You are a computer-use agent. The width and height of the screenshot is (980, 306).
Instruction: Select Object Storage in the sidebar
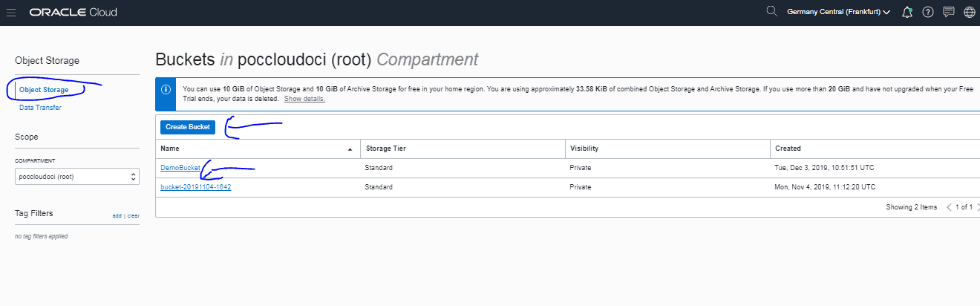click(44, 90)
